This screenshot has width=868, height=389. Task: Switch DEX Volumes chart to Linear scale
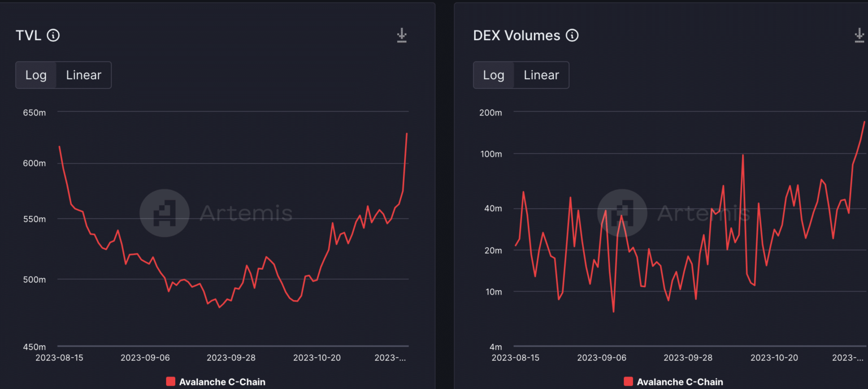pos(541,75)
